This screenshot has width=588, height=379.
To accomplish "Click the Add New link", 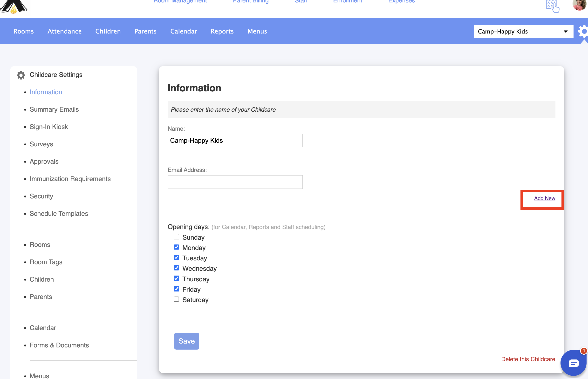I will tap(544, 198).
